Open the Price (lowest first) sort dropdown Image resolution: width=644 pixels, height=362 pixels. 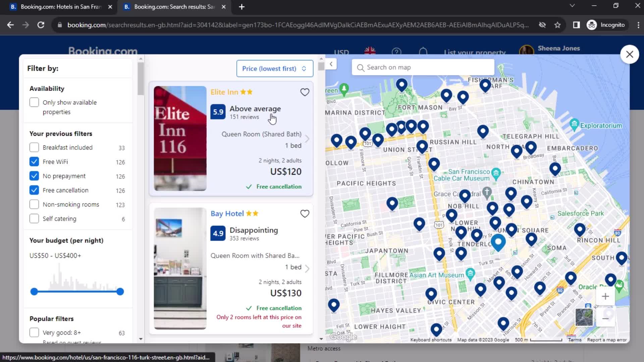[x=275, y=69]
